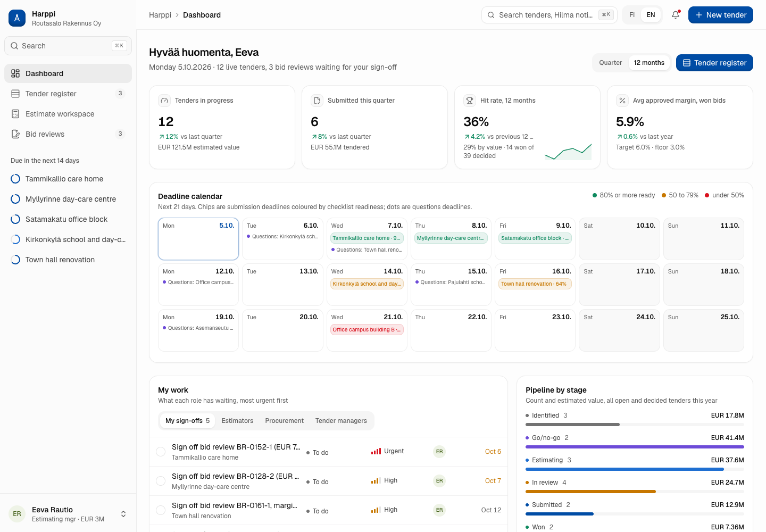766x532 pixels.
Task: Open the Satamakatu office block calendar chip
Action: pos(535,238)
